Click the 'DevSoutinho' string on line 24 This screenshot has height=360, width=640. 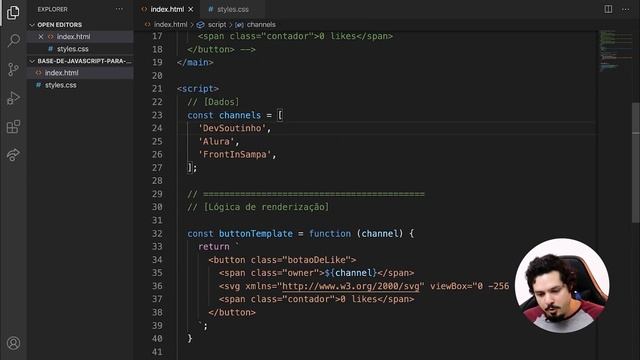click(x=232, y=128)
